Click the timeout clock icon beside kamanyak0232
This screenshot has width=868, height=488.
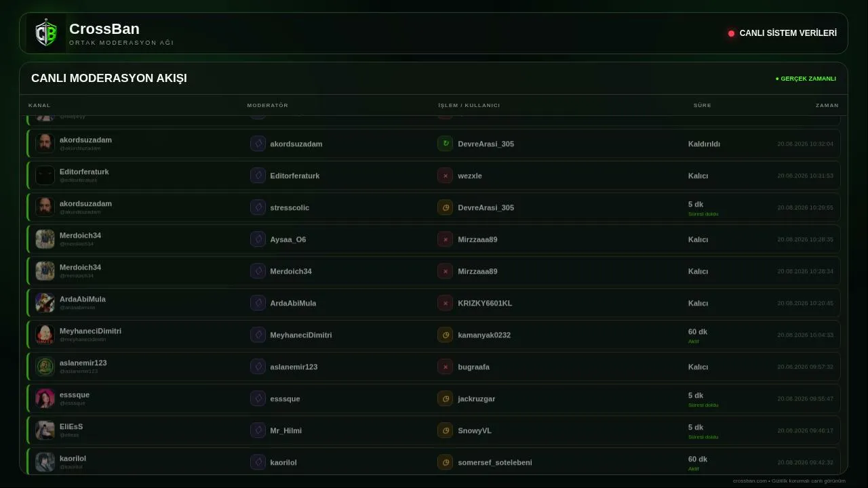point(445,335)
